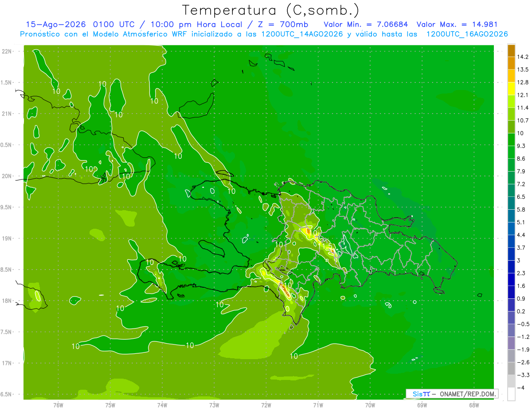Click the '9.3' colorbar label
The height and width of the screenshot is (411, 532).
[x=521, y=146]
